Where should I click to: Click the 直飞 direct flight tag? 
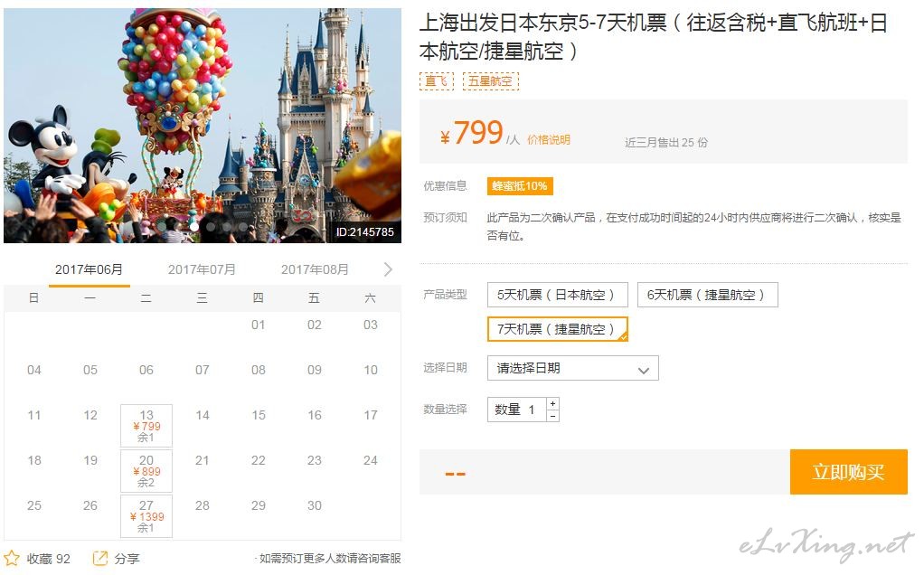437,80
